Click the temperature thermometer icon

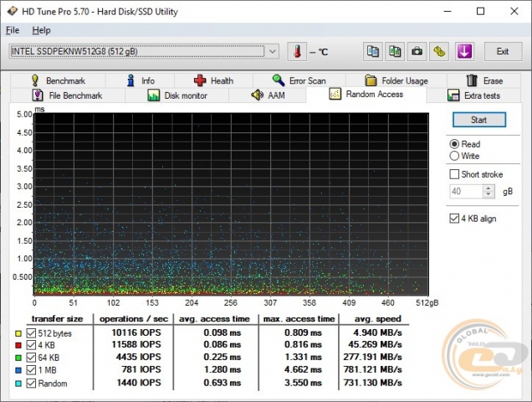(297, 52)
